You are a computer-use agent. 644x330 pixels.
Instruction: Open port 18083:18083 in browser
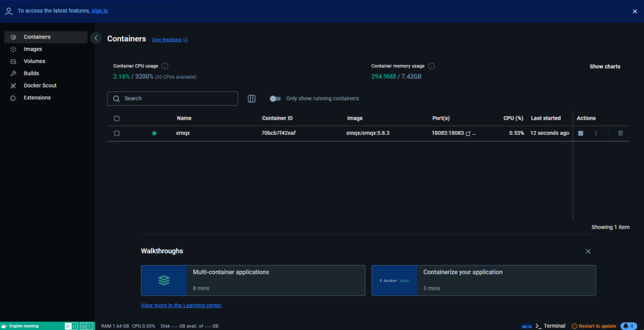[451, 134]
